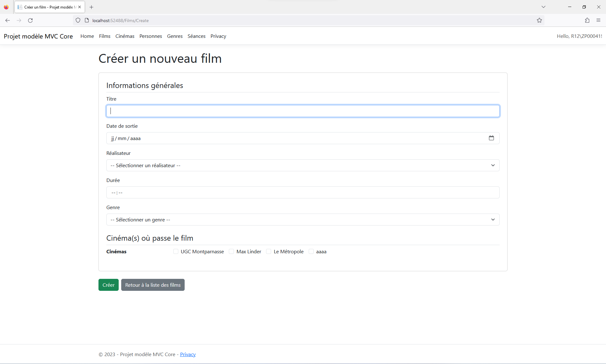The width and height of the screenshot is (606, 364).
Task: Click the Durée time input field
Action: (303, 192)
